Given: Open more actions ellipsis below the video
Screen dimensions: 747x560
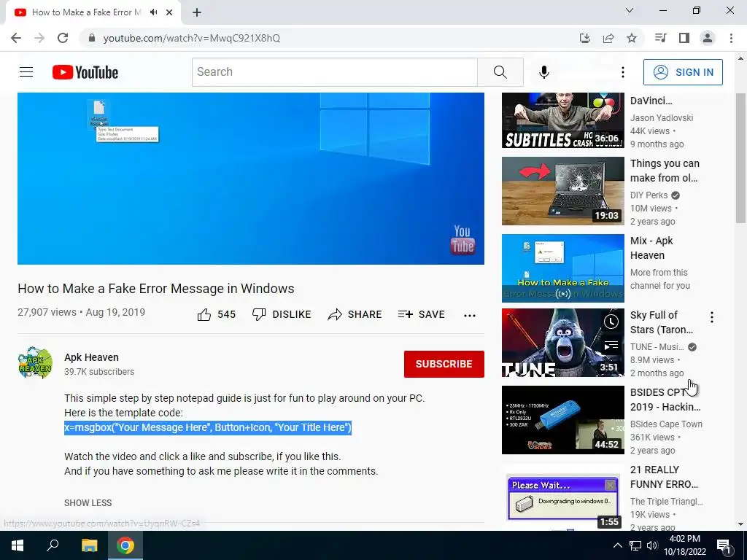Looking at the screenshot, I should (470, 315).
